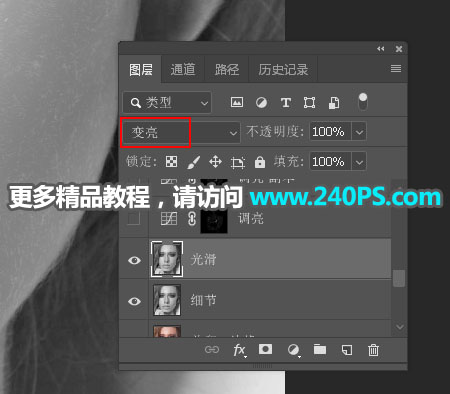This screenshot has width=450, height=394.
Task: Add a layer mask
Action: [265, 349]
